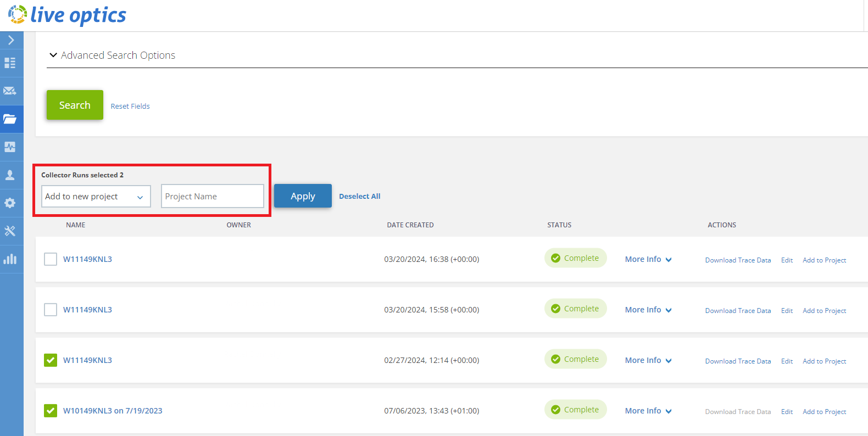Click the date 03/20/2024, 16:38 (+00:00)
868x436 pixels.
[432, 259]
